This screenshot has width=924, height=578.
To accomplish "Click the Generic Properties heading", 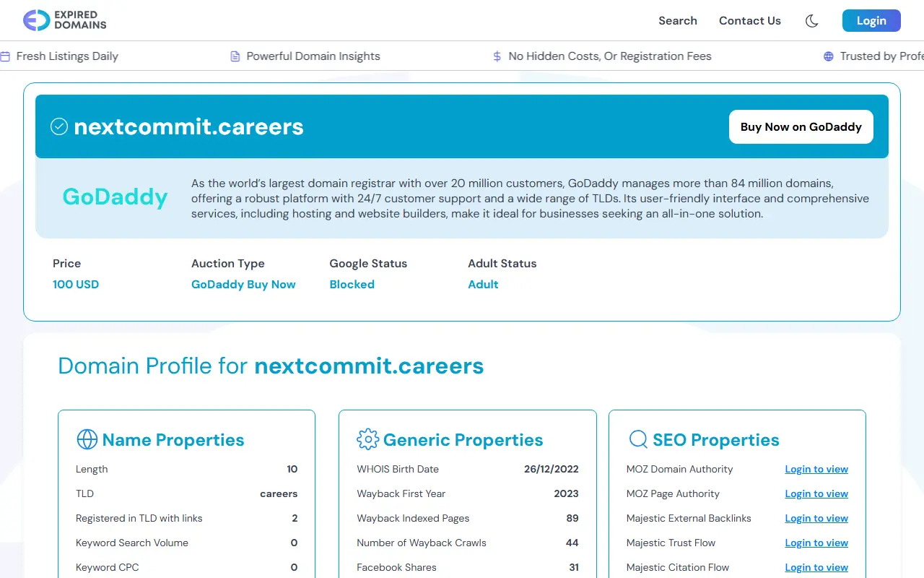I will tap(463, 439).
